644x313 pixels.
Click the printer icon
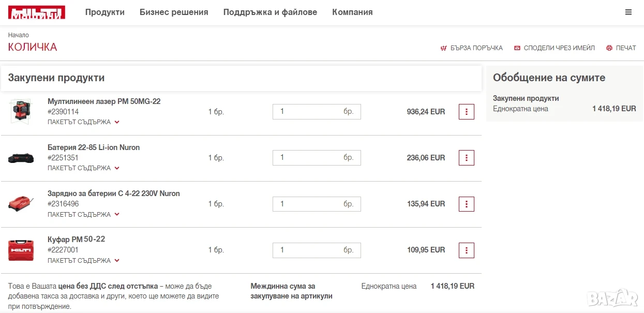[x=609, y=48]
